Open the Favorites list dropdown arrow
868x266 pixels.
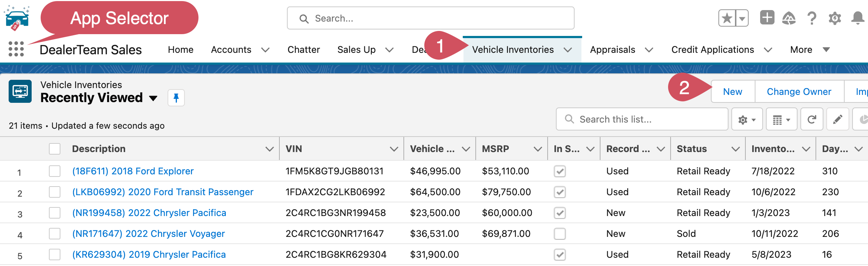pos(742,18)
